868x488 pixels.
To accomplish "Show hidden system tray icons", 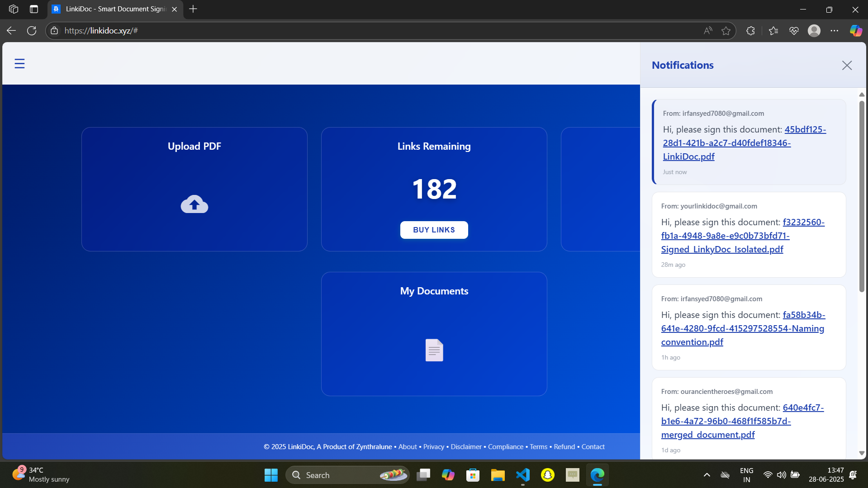I will 707,475.
